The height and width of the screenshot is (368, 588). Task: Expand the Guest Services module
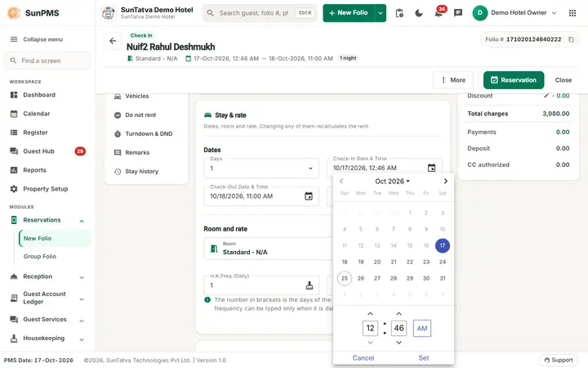coord(82,321)
